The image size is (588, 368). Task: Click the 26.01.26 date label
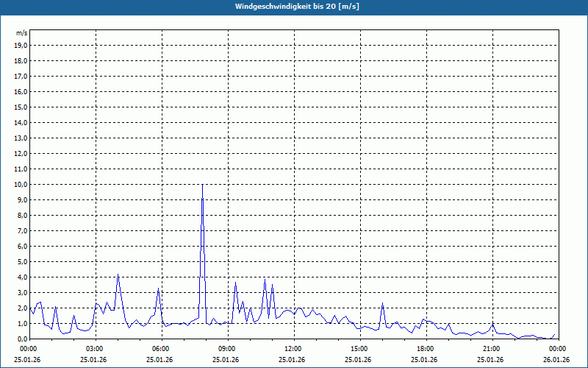click(556, 360)
